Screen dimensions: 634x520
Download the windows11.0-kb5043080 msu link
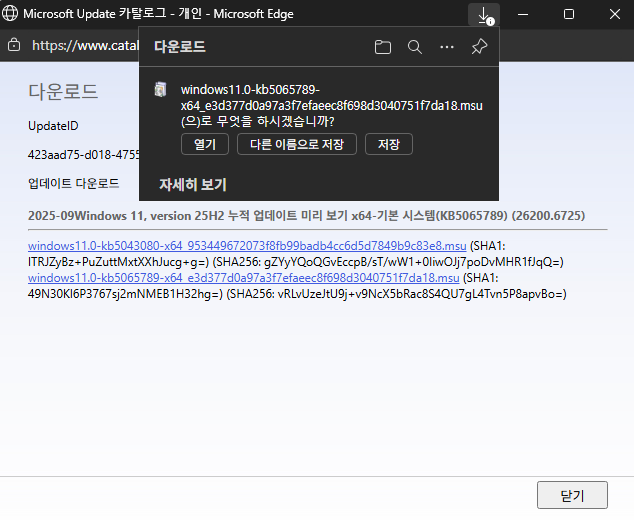(247, 246)
